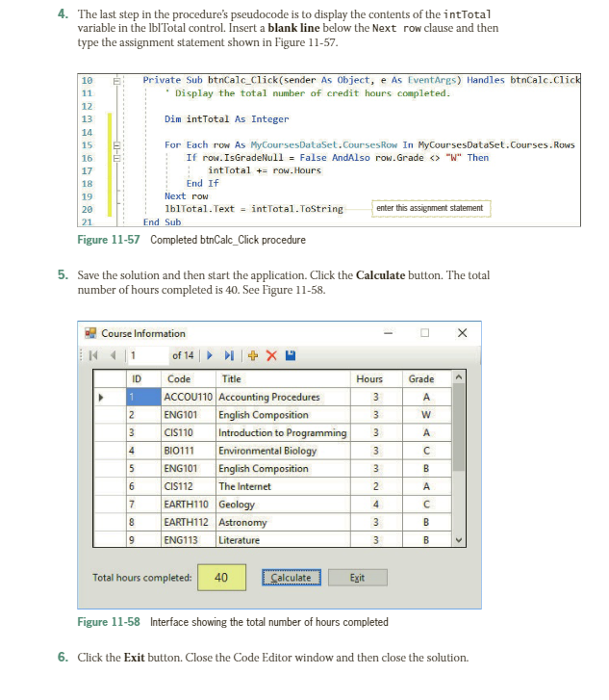Select the ID cell containing 1
609x700 pixels.
143,397
